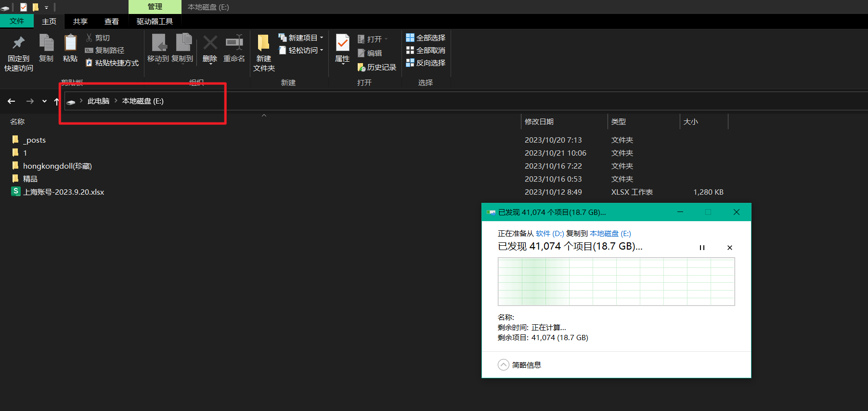This screenshot has width=868, height=411.
Task: Switch to 主页 ribbon tab
Action: point(49,21)
